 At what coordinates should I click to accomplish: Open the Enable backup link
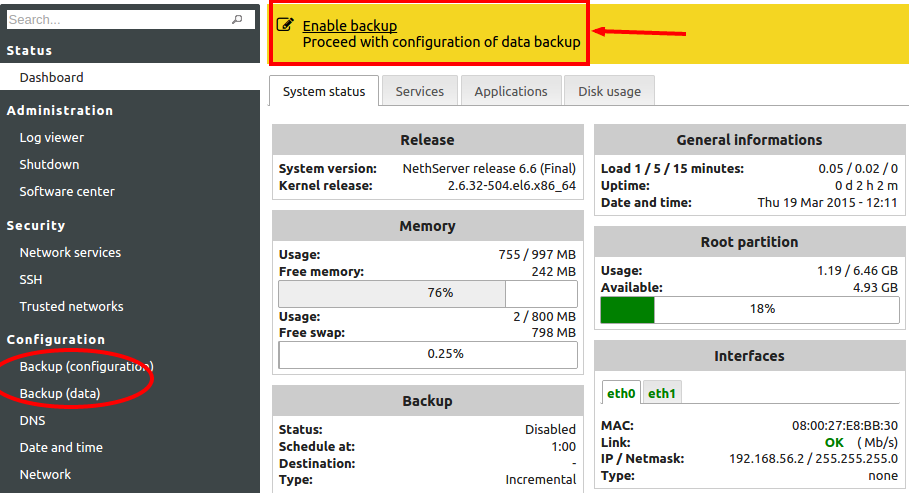coord(350,26)
